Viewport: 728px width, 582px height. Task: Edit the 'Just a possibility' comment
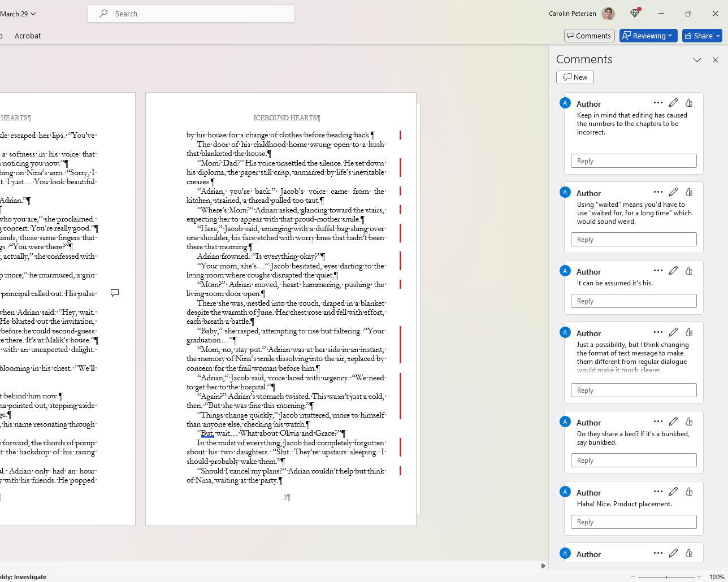pyautogui.click(x=673, y=332)
